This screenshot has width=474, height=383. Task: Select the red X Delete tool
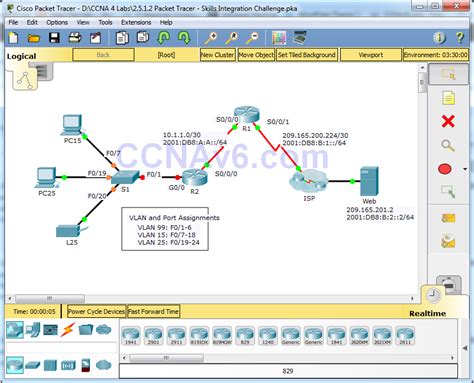[448, 121]
